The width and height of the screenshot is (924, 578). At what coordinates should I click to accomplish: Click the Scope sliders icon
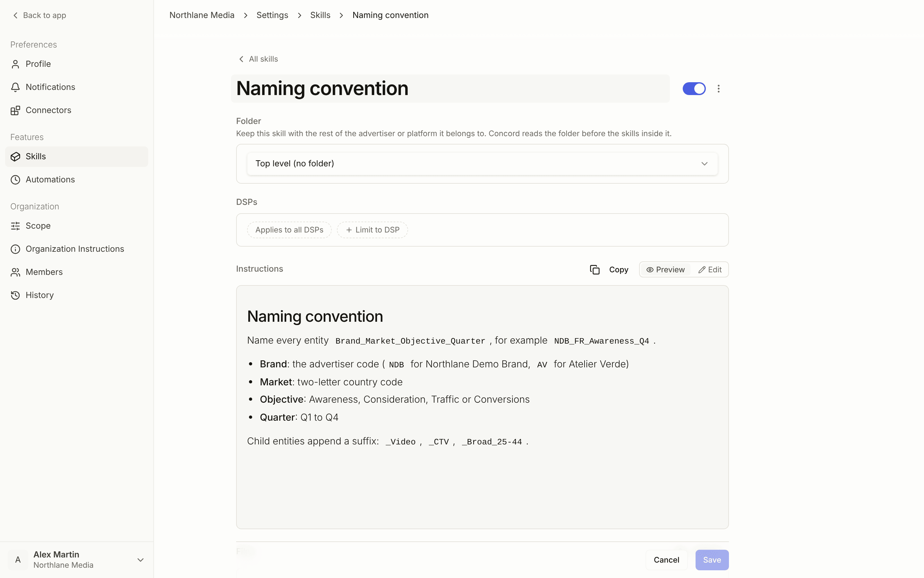(15, 226)
